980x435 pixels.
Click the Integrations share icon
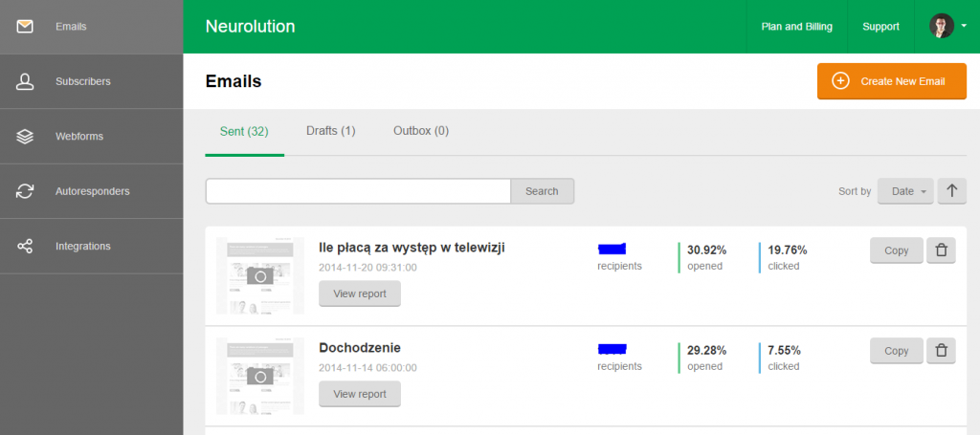[x=25, y=246]
